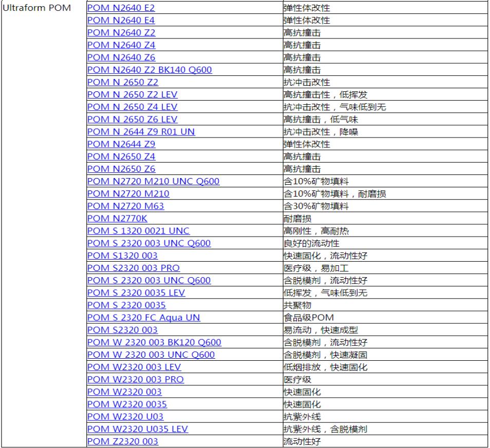Viewport: 490px width, 448px height.
Task: Click the Ultraform POM category cell
Action: pyautogui.click(x=44, y=224)
